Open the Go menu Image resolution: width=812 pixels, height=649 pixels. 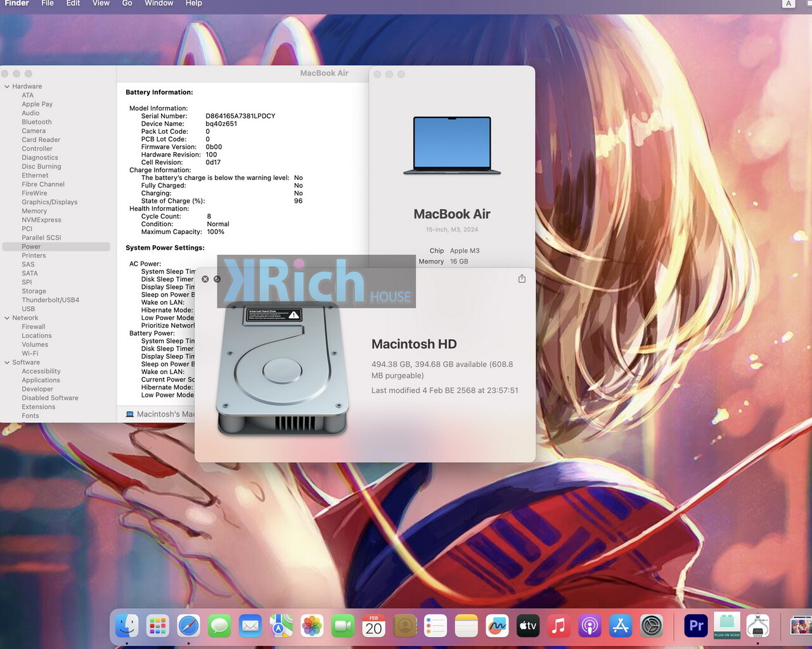click(127, 3)
